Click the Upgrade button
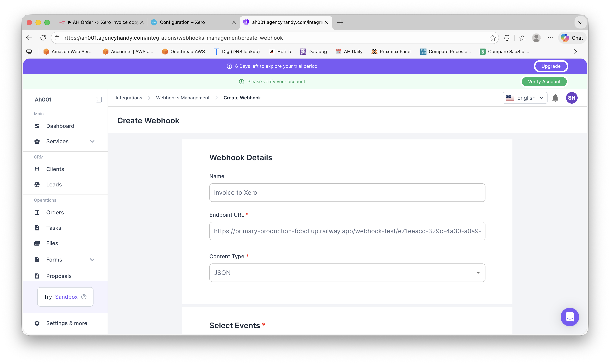 pos(551,66)
